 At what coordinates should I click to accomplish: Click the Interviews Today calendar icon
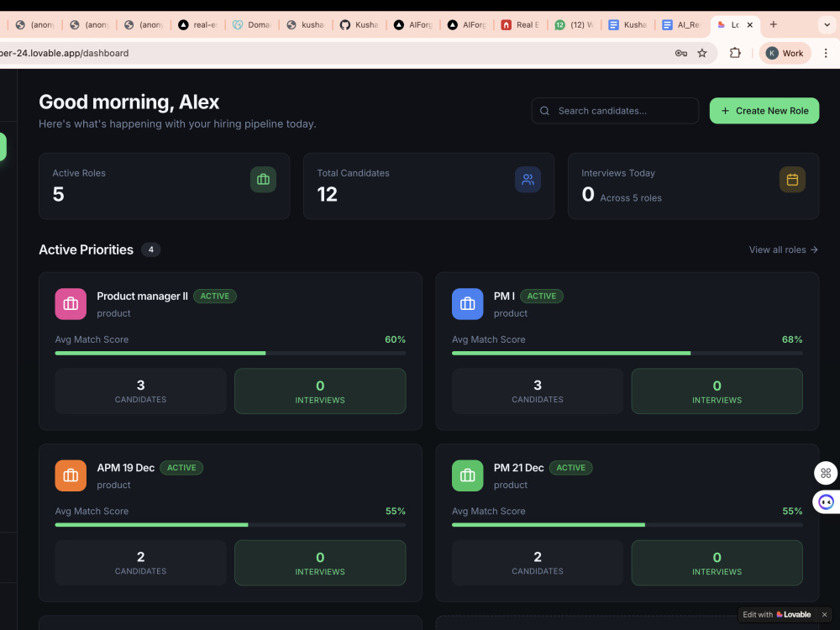[x=792, y=180]
